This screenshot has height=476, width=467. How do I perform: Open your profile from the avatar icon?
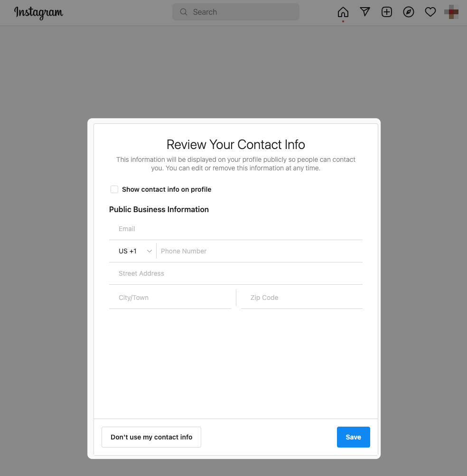pos(451,12)
